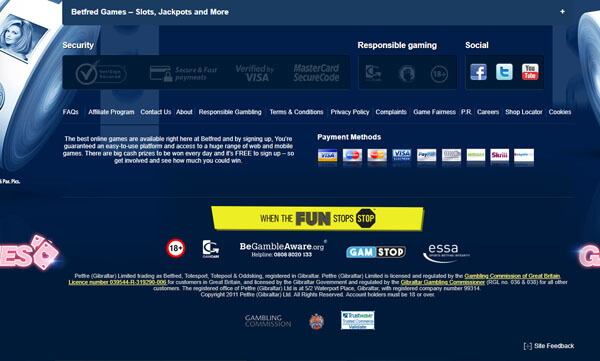Click the Gibraltar Gambling Commissioner link
600x361 pixels.
443,282
